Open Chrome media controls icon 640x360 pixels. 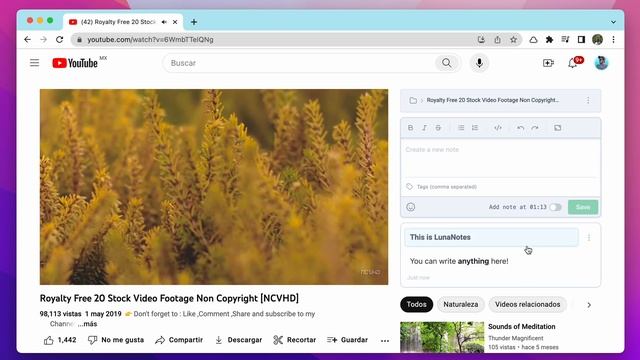(x=565, y=40)
